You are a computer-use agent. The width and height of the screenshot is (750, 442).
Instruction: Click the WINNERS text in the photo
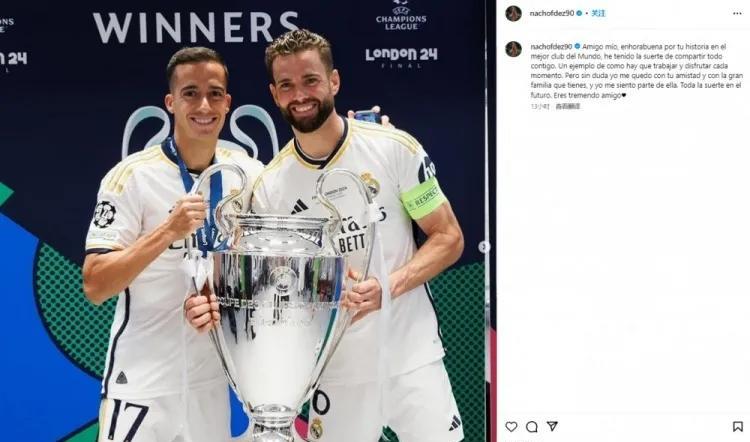pos(196,27)
